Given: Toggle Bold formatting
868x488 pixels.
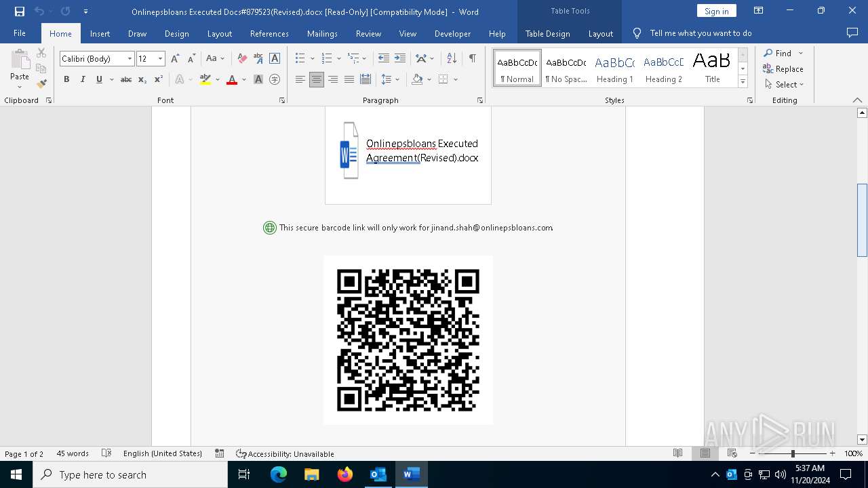Looking at the screenshot, I should (66, 79).
